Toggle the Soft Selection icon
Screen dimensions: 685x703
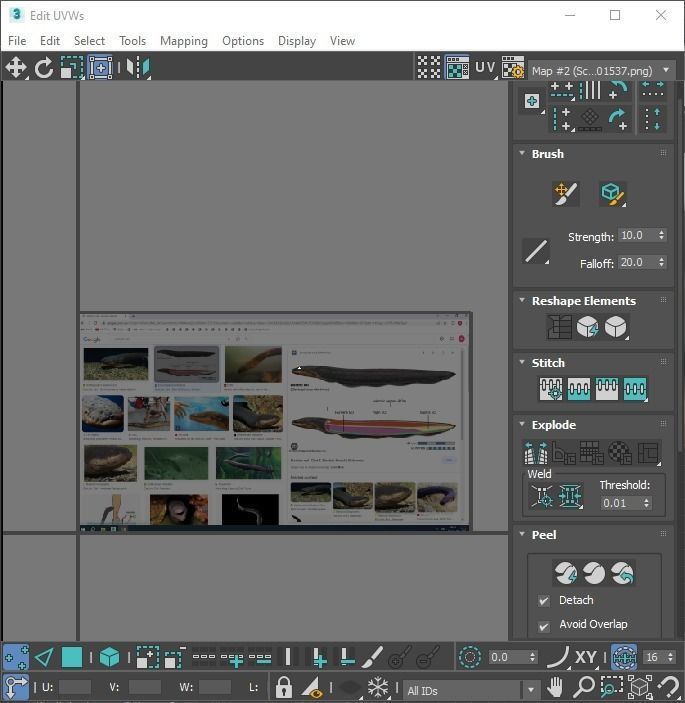(470, 657)
